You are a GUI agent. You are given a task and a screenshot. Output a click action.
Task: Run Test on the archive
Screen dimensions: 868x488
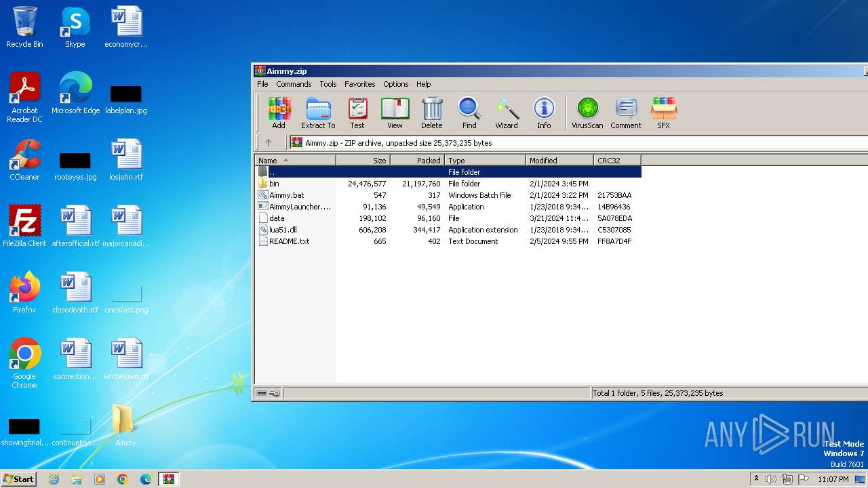point(357,113)
